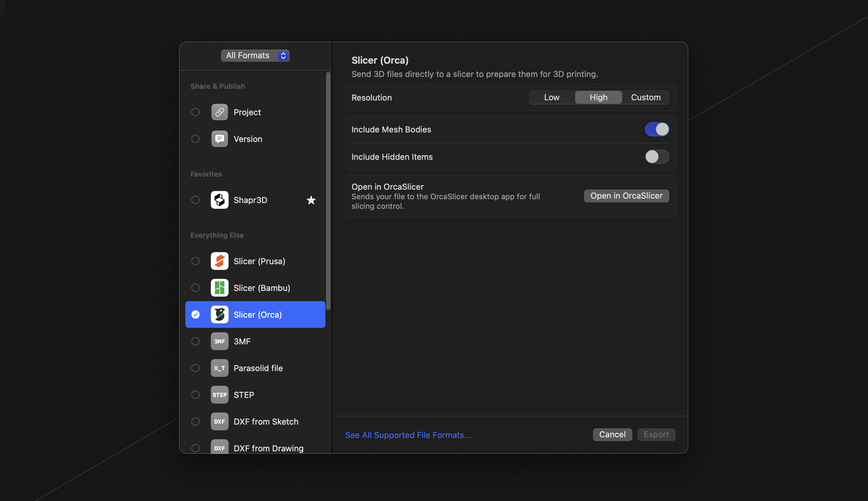868x501 pixels.
Task: Click the Export button
Action: tap(656, 434)
